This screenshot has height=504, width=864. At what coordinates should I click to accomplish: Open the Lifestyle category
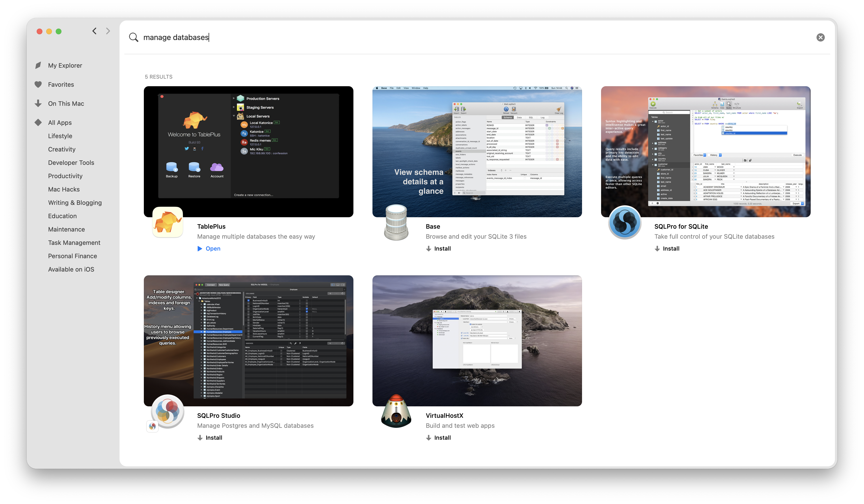[60, 136]
